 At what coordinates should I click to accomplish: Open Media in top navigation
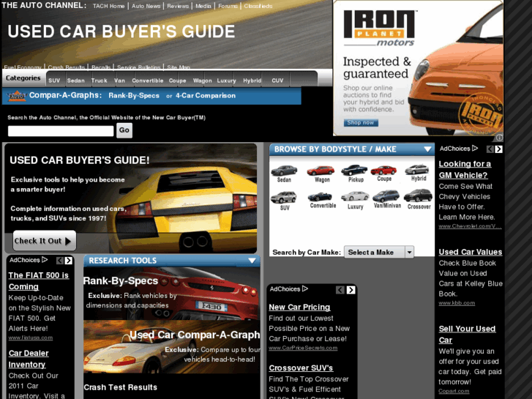[203, 6]
